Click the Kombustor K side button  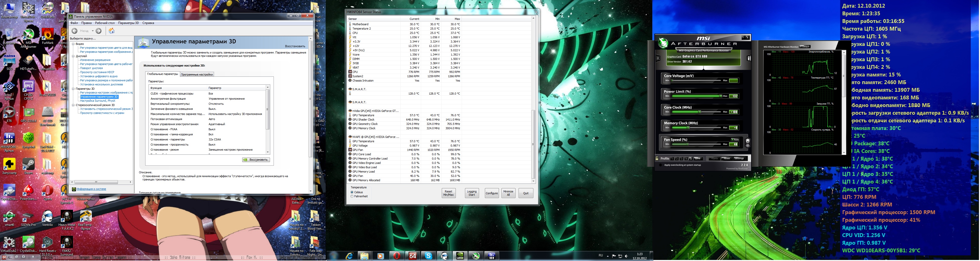pyautogui.click(x=658, y=59)
